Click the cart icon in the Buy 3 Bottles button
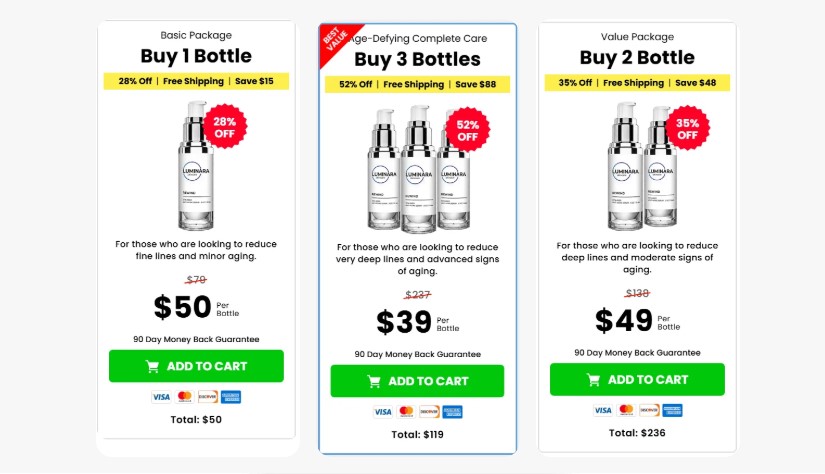Image resolution: width=825 pixels, height=474 pixels. [373, 381]
